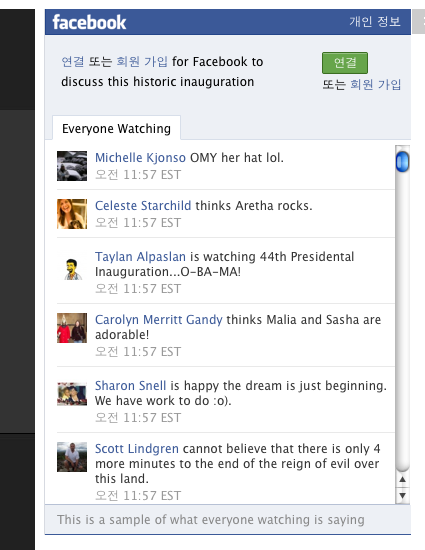
Task: Open Carolyn Merritt Gandy's name link
Action: click(x=158, y=320)
